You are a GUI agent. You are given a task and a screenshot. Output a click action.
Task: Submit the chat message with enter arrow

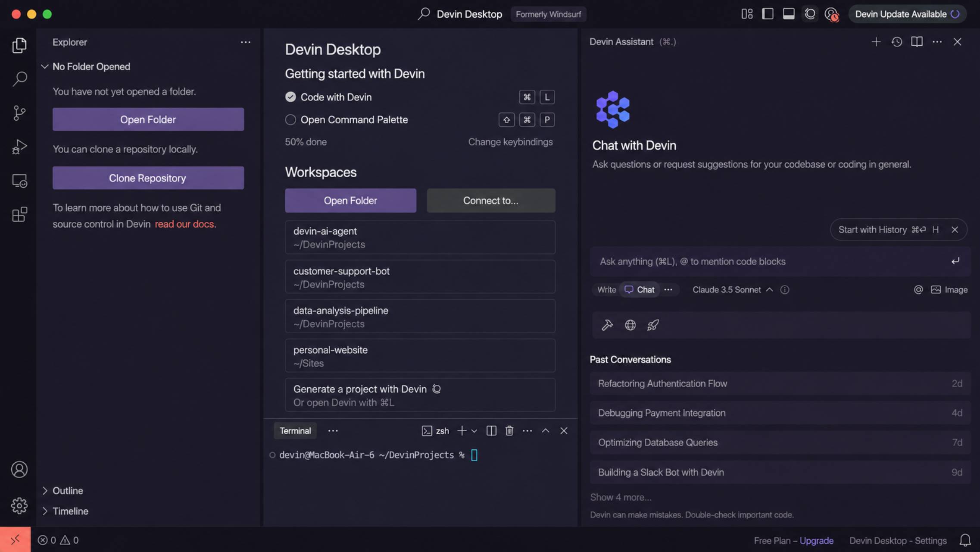[x=955, y=261]
